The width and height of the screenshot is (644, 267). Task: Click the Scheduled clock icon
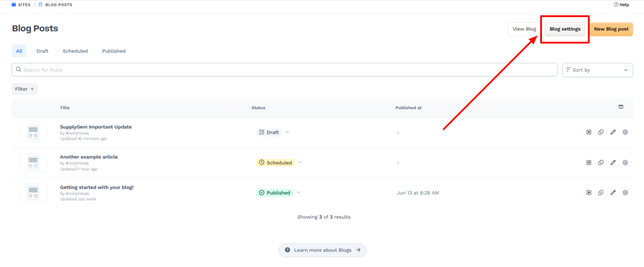click(261, 162)
